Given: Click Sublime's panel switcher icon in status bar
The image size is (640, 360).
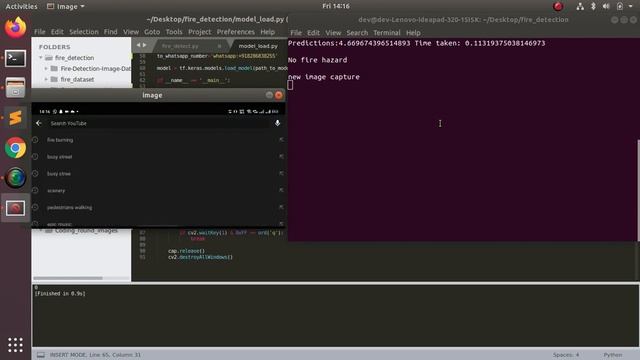Looking at the screenshot, I should [41, 355].
